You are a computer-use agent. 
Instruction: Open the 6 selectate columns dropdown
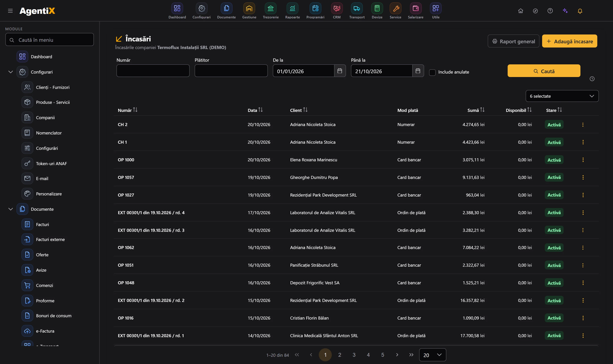(x=562, y=96)
